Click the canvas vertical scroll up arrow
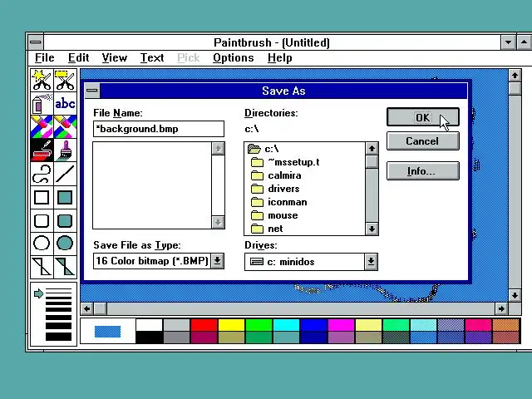The height and width of the screenshot is (399, 532). pyautogui.click(x=515, y=76)
